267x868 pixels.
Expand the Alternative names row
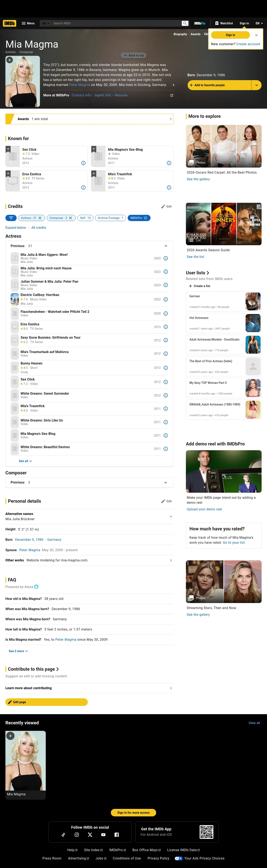click(89, 517)
